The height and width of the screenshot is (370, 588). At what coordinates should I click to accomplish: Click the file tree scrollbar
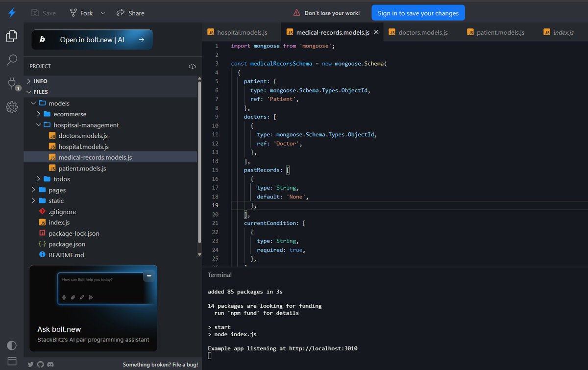(x=199, y=162)
